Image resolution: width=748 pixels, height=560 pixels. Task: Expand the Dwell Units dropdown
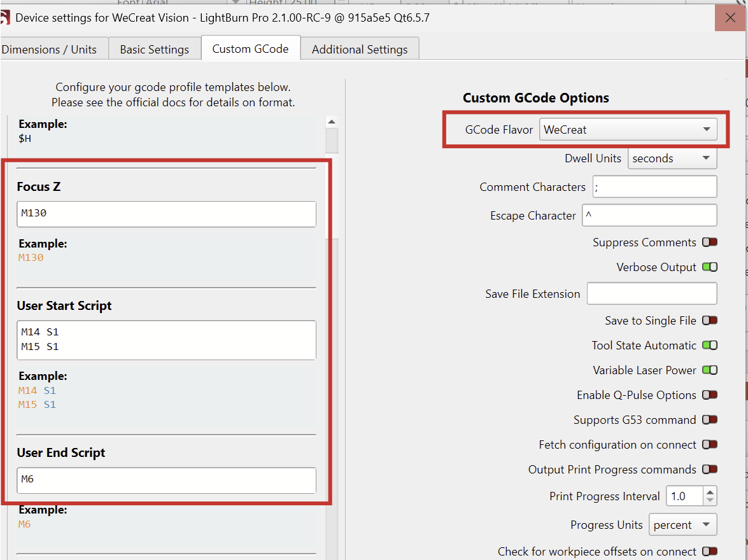(672, 158)
